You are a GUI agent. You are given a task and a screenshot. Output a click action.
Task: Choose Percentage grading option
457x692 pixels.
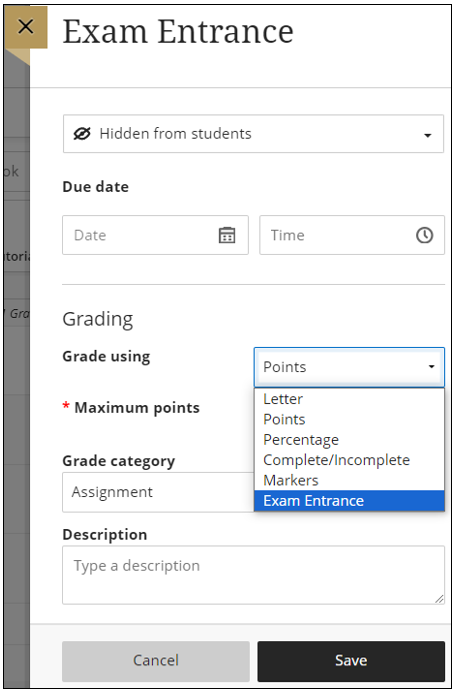click(349, 440)
